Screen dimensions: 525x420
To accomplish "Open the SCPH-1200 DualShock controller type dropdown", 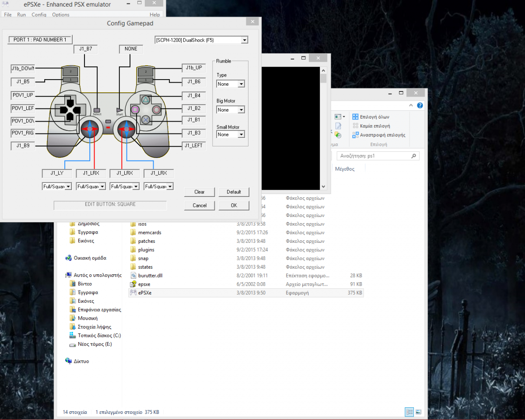I will (245, 40).
